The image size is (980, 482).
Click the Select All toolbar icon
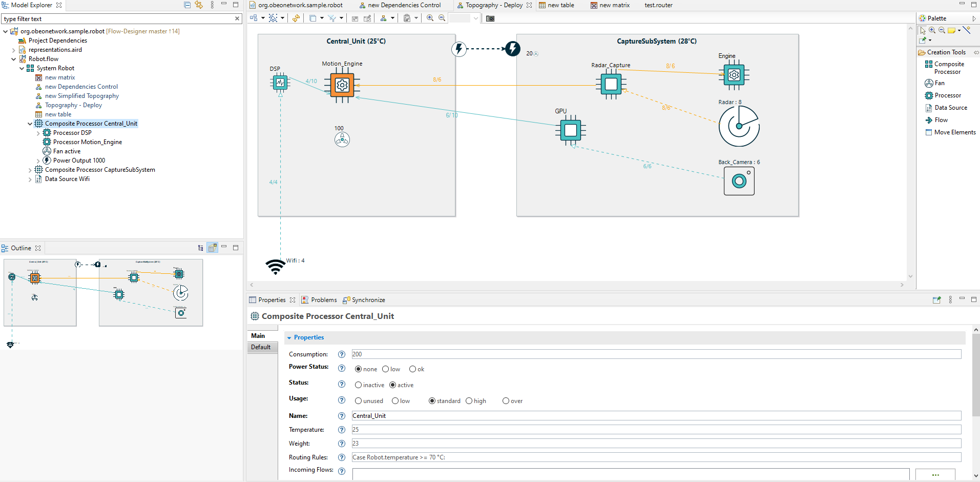click(x=273, y=18)
